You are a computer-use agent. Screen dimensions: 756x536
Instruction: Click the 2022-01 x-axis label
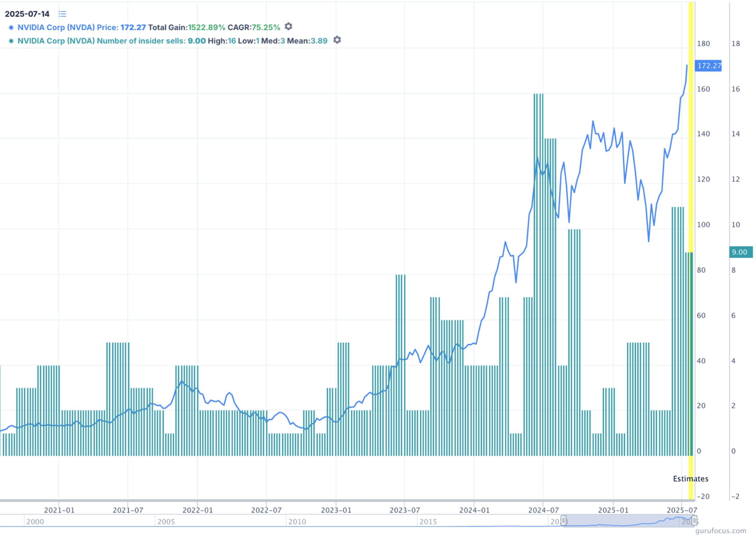(x=198, y=510)
